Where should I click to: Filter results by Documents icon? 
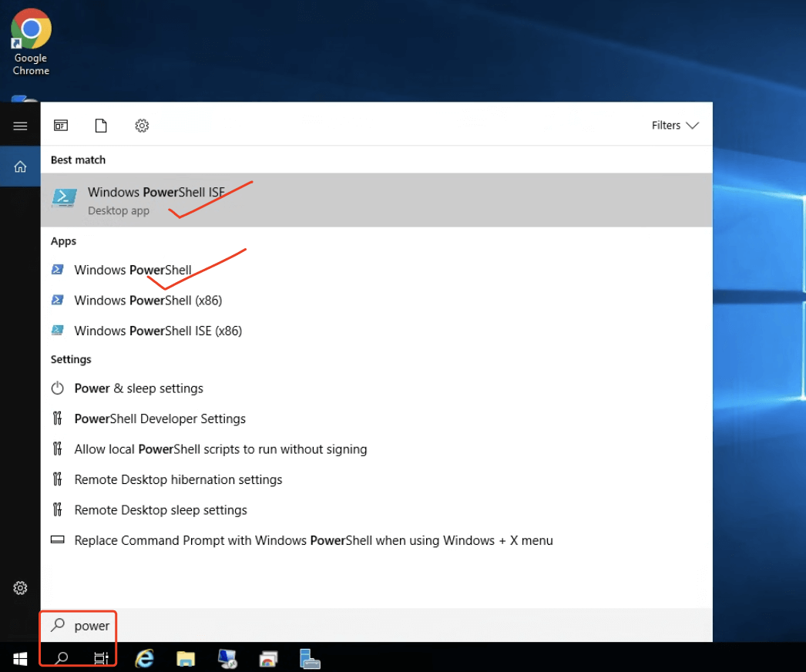[x=101, y=126]
